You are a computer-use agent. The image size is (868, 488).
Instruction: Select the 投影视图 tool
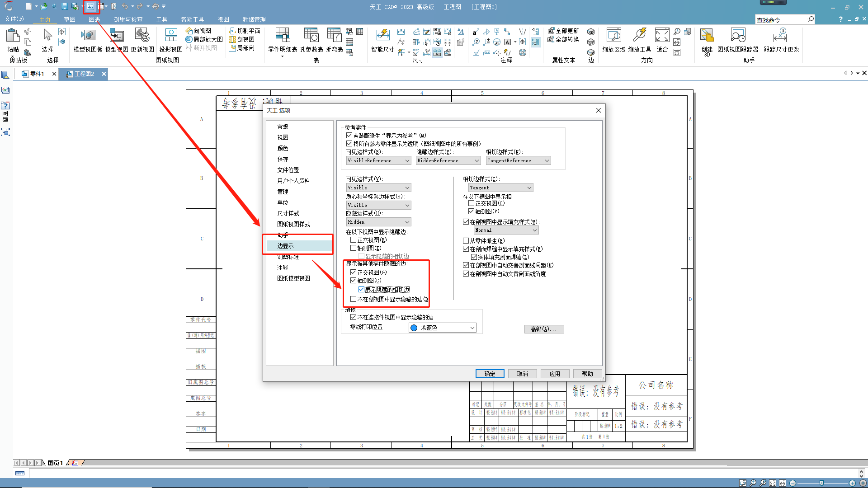point(171,40)
